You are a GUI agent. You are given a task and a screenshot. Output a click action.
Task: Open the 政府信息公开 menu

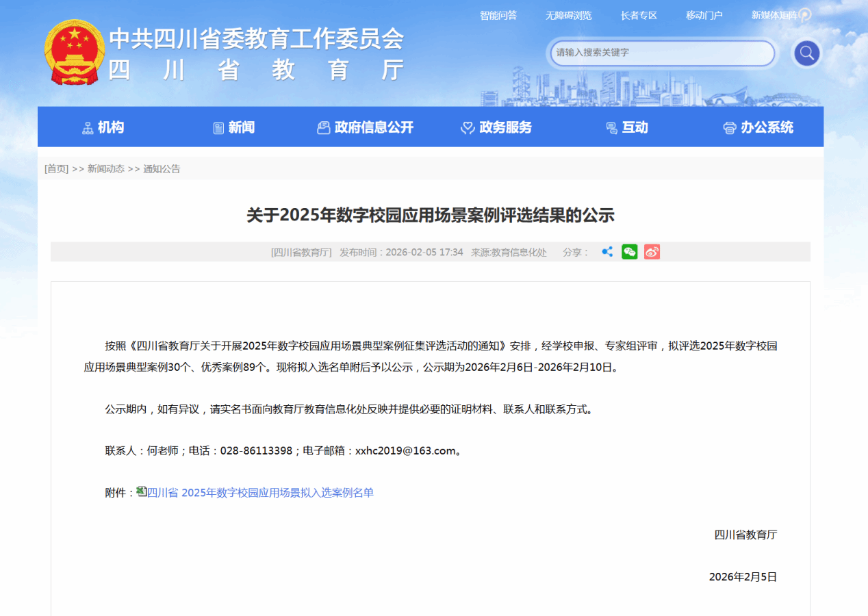(366, 127)
